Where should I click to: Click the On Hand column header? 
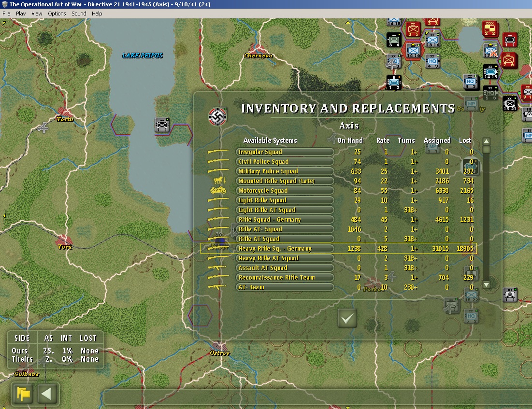coord(350,141)
